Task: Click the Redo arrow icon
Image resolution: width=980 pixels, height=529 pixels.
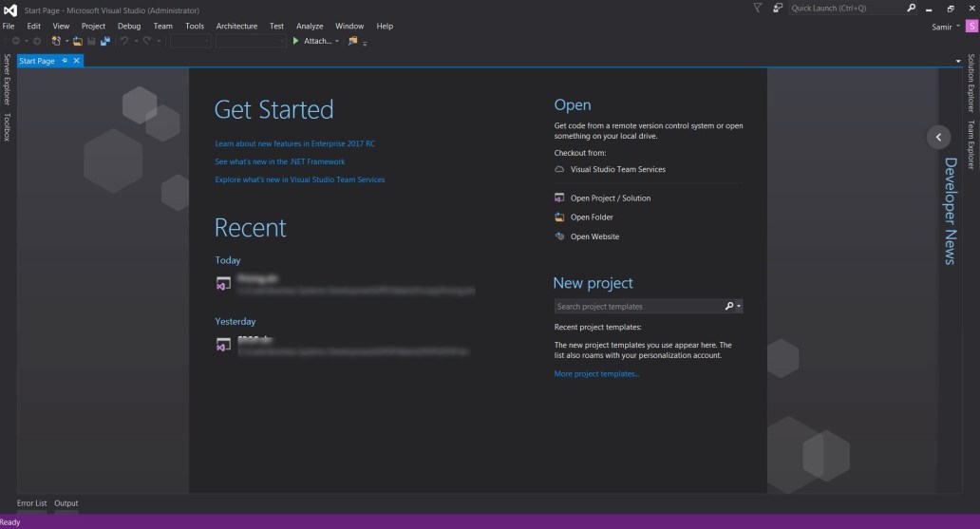Action: [147, 41]
